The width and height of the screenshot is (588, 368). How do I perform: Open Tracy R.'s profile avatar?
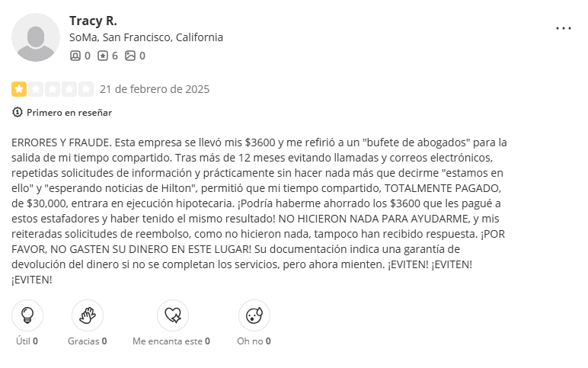click(x=36, y=37)
